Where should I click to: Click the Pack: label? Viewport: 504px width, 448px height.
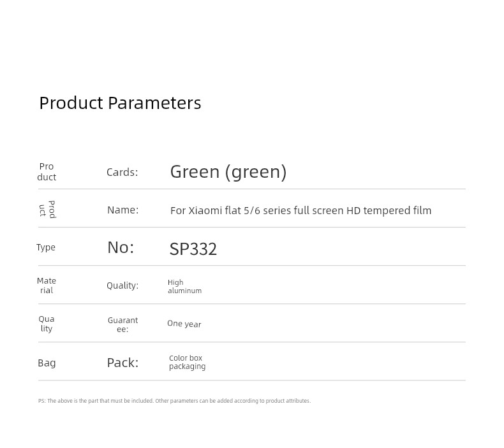122,363
